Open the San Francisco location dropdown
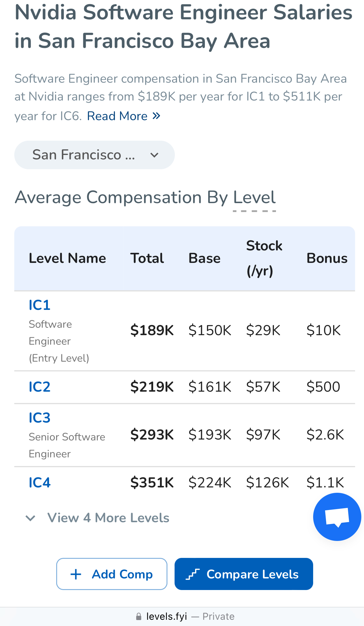This screenshot has width=364, height=626. click(x=94, y=155)
